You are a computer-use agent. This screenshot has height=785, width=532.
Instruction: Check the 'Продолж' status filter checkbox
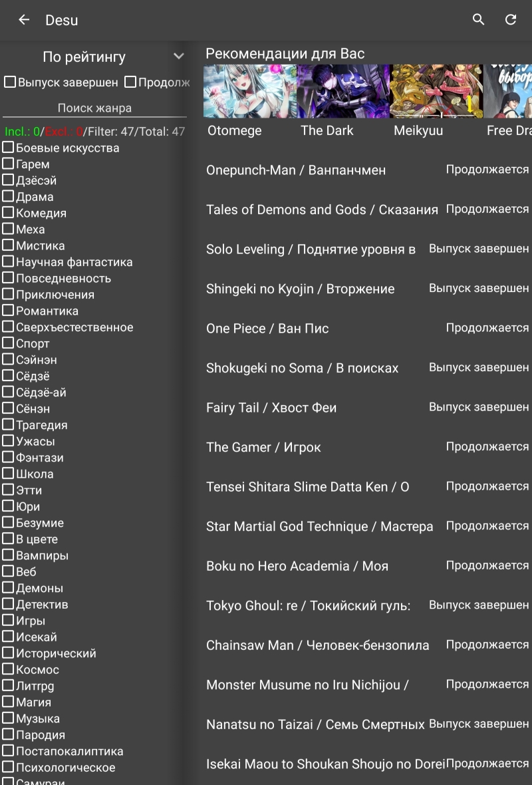pos(130,82)
